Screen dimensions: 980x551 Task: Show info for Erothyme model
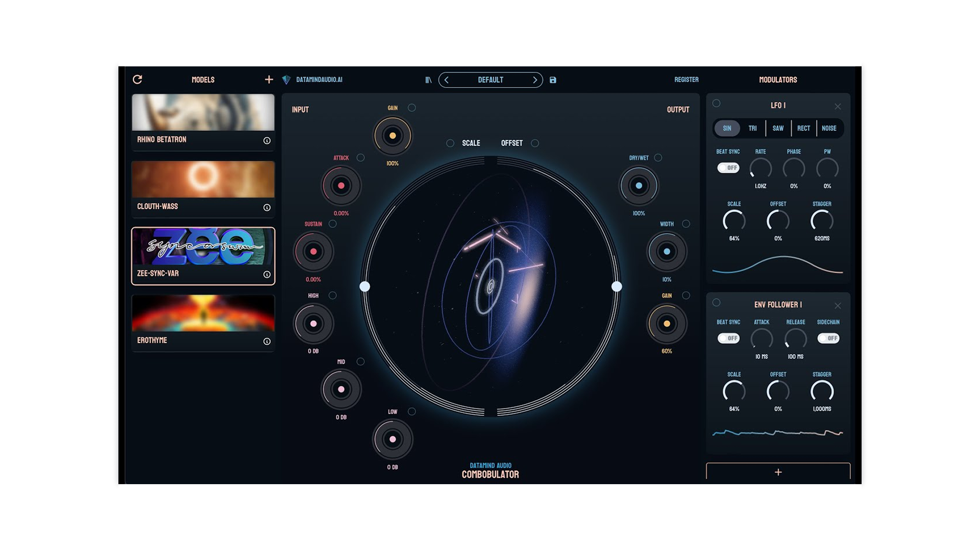(266, 342)
